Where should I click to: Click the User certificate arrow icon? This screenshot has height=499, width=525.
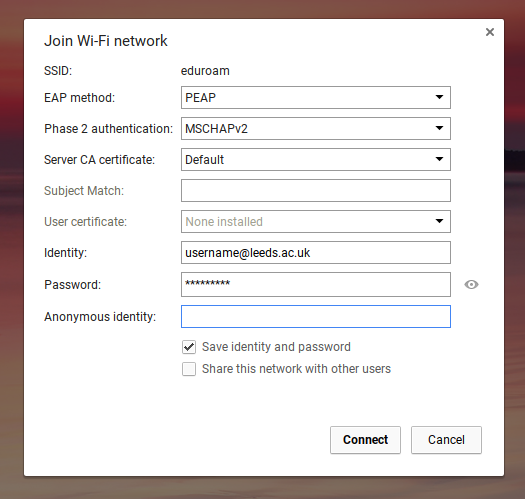(439, 221)
